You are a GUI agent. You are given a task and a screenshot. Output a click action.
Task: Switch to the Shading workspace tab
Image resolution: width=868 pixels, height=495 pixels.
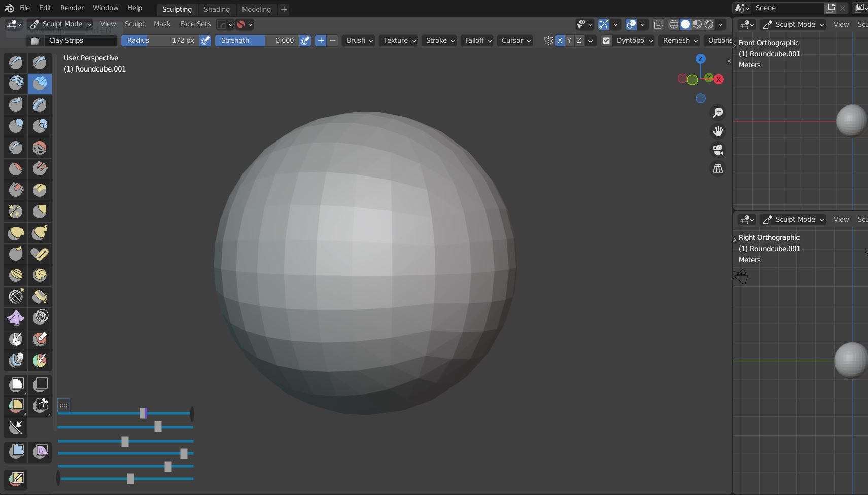pos(217,9)
